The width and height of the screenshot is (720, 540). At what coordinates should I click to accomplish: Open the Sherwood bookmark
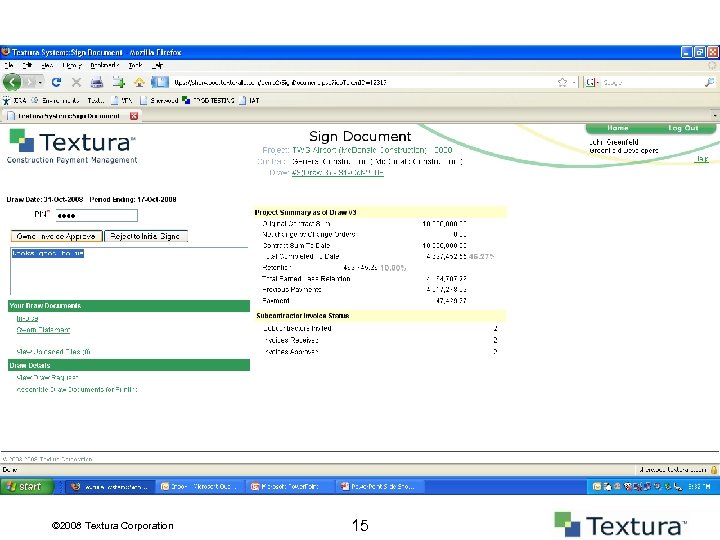159,100
